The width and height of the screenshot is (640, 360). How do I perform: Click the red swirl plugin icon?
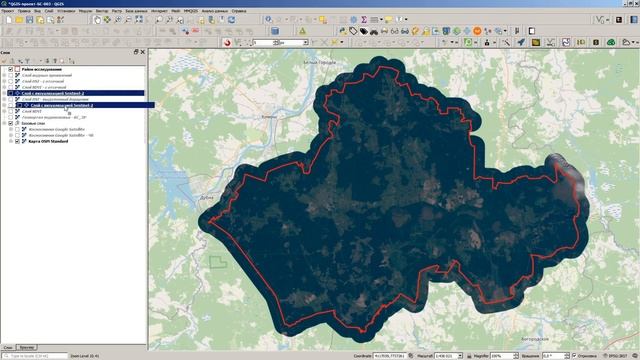pyautogui.click(x=227, y=42)
